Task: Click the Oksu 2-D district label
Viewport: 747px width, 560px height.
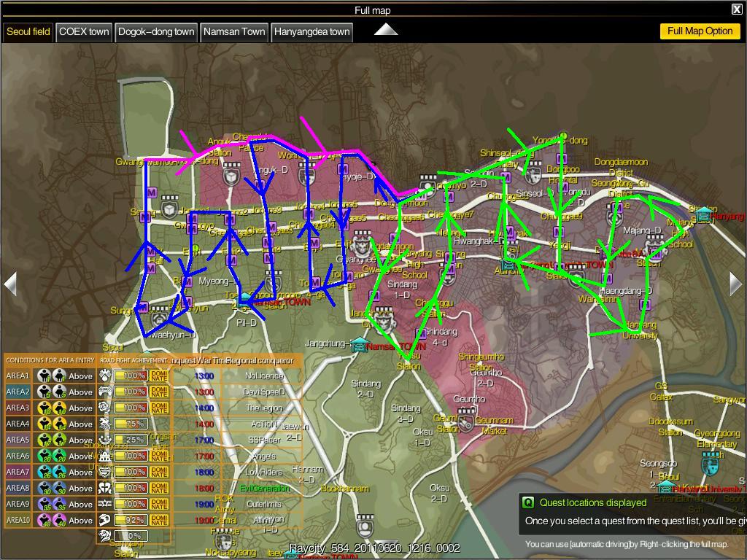Action: point(438,493)
